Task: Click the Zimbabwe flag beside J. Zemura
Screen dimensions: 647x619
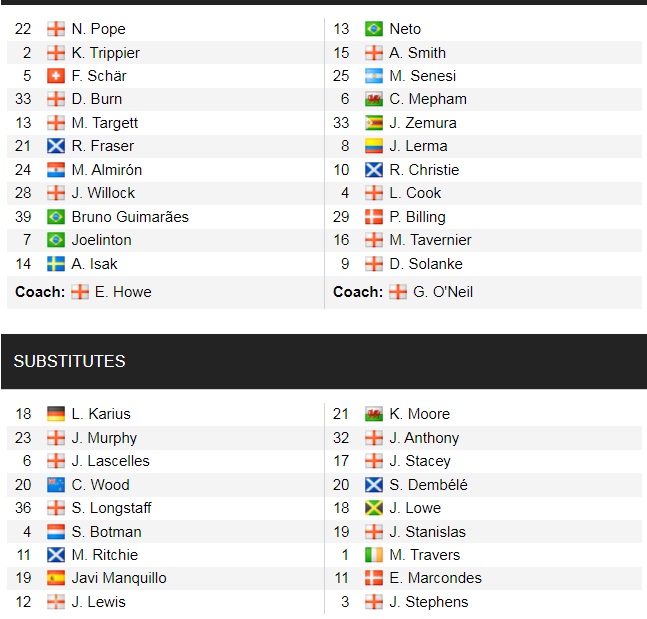Action: click(374, 123)
